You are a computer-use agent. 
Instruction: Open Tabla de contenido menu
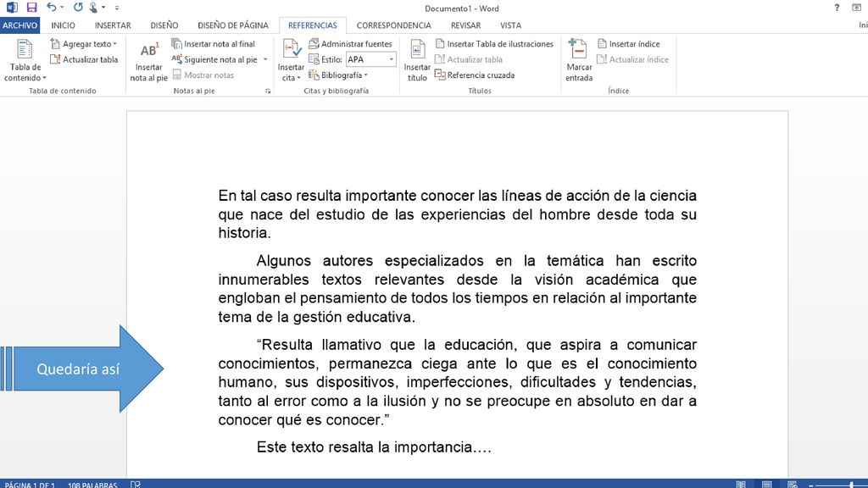coord(25,61)
